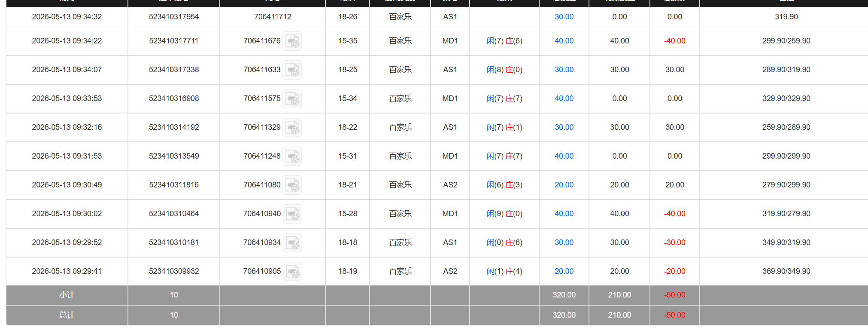Open video replay icon for round 706410940
This screenshot has width=868, height=328.
tap(293, 214)
